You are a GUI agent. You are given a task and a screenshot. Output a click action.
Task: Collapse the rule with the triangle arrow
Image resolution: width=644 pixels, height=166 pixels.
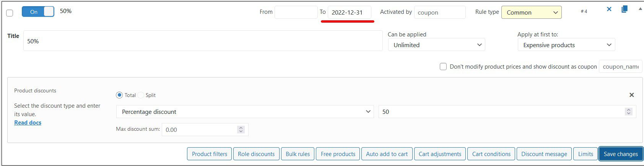[x=640, y=9]
